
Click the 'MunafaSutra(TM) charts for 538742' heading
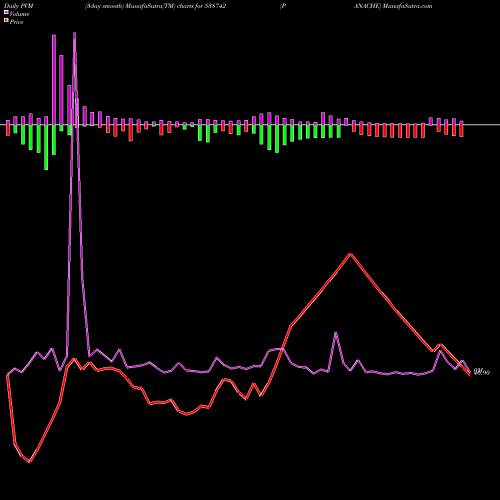[176, 6]
